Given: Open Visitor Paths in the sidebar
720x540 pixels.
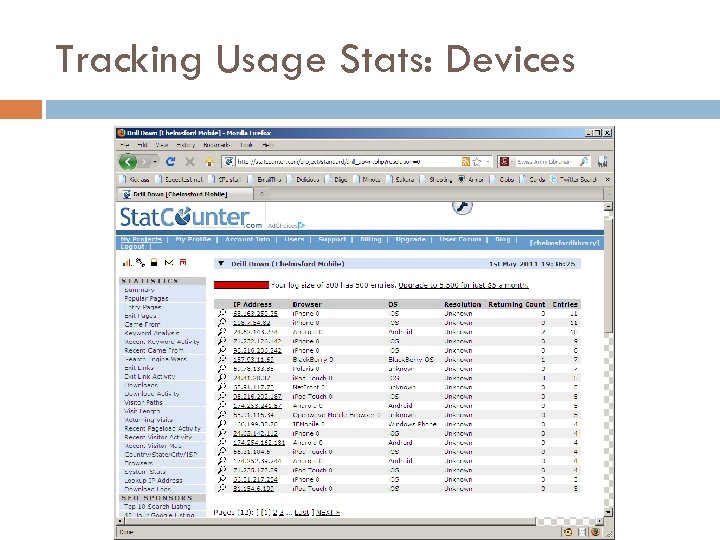Looking at the screenshot, I should tap(144, 402).
